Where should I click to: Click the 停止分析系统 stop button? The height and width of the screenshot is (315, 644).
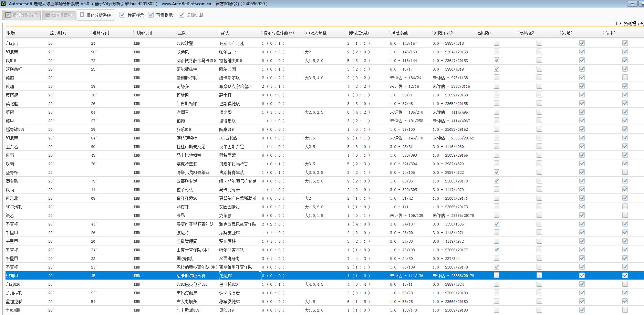96,15
